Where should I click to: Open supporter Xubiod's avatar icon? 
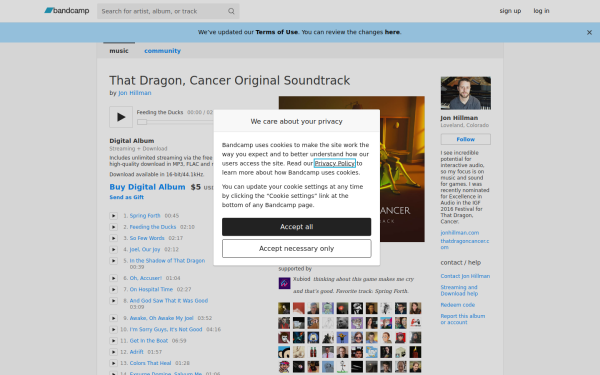pyautogui.click(x=284, y=283)
